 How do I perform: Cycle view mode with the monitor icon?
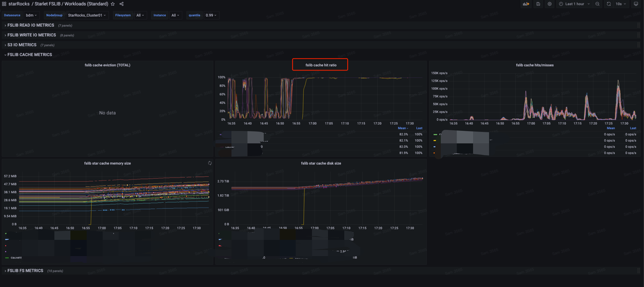tap(636, 4)
